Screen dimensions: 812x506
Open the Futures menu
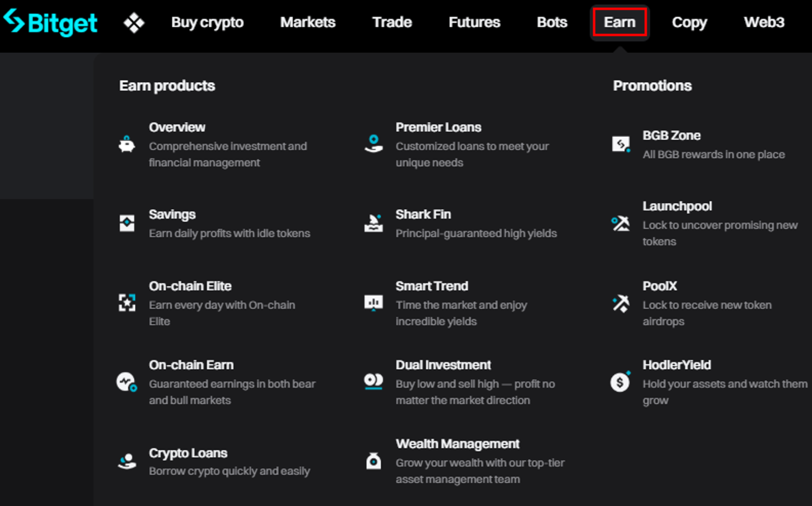click(474, 23)
